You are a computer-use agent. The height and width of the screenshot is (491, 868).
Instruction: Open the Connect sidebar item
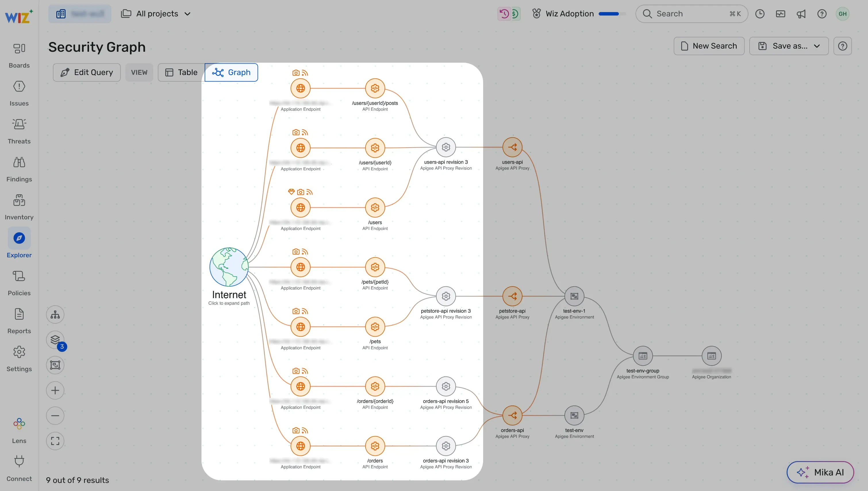coord(19,469)
